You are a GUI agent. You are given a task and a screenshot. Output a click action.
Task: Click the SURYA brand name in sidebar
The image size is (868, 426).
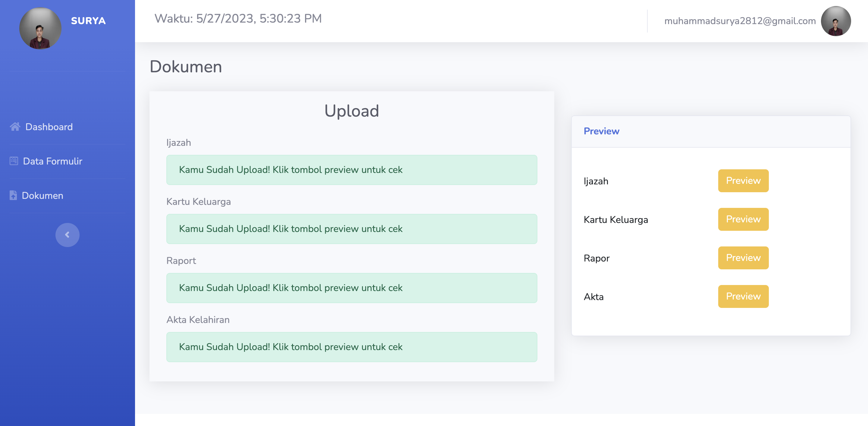[x=88, y=21]
